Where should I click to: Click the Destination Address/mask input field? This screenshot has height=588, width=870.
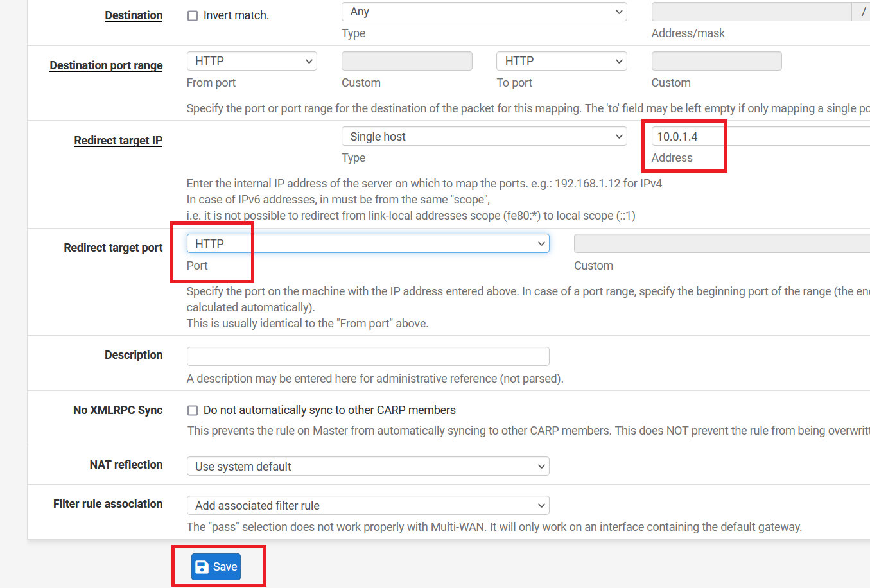pyautogui.click(x=751, y=12)
